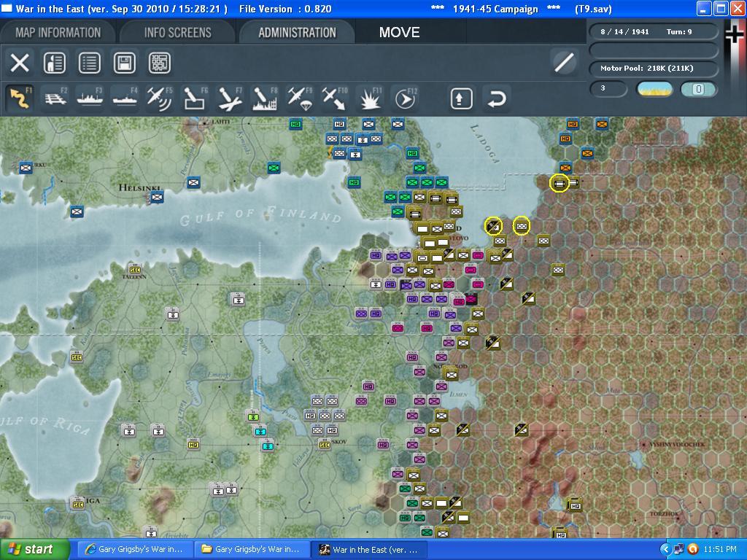Image resolution: width=747 pixels, height=560 pixels.
Task: Click the date and Turn 9 field
Action: 654,32
